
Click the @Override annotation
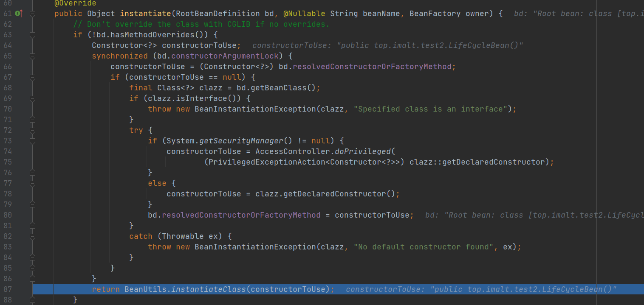(75, 3)
